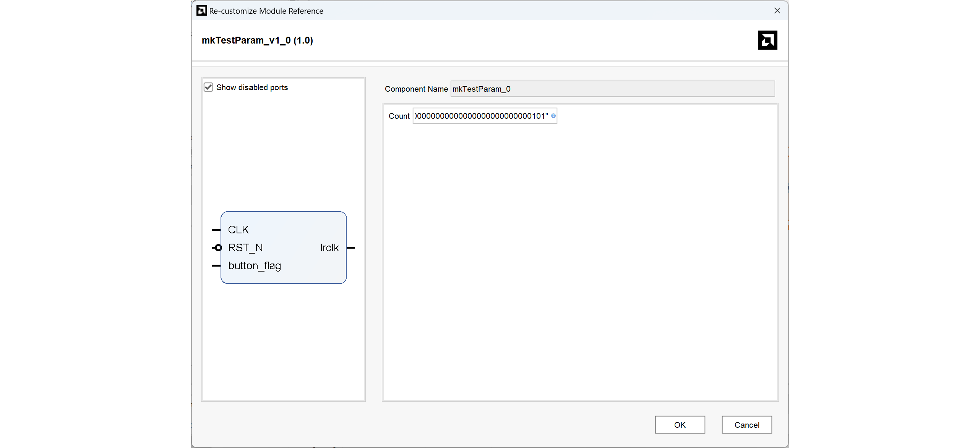Click the info icon in the Count field
Screen dimensions: 980x448
(x=553, y=116)
